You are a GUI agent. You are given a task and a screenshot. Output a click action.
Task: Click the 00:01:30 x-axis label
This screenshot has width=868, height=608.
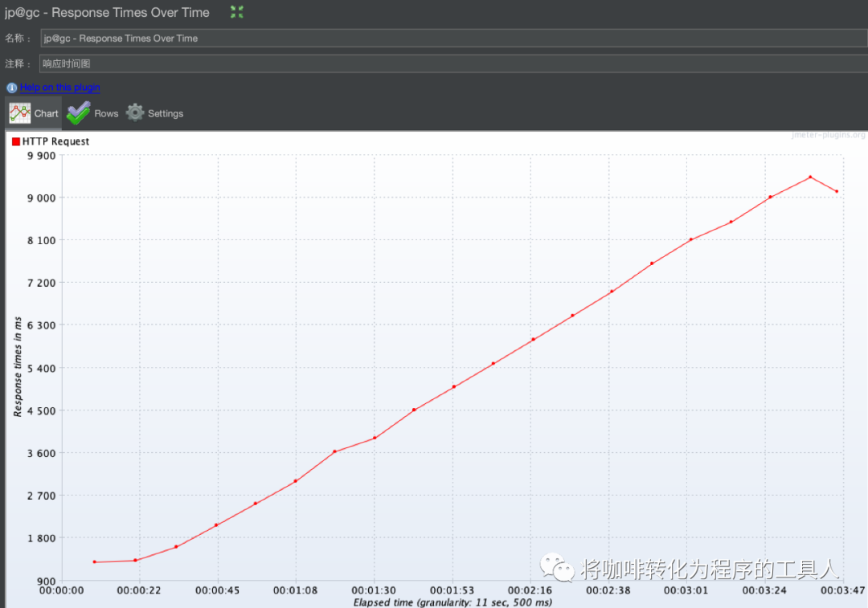point(374,590)
